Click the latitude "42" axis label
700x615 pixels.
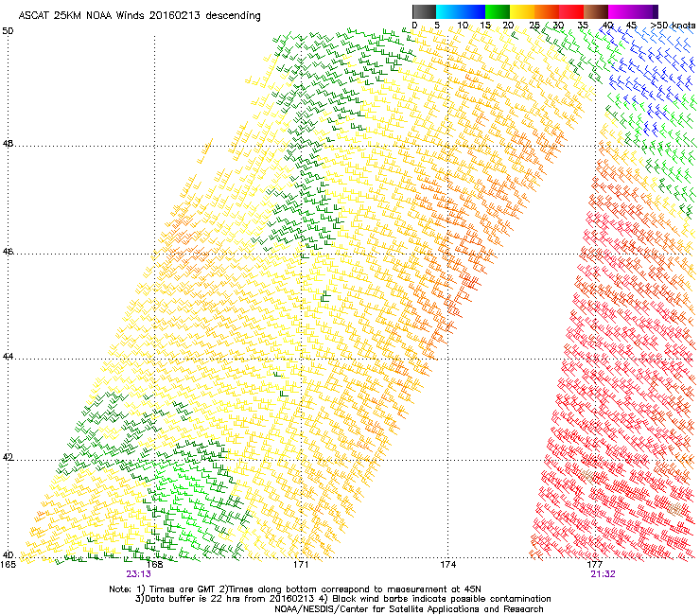[8, 458]
